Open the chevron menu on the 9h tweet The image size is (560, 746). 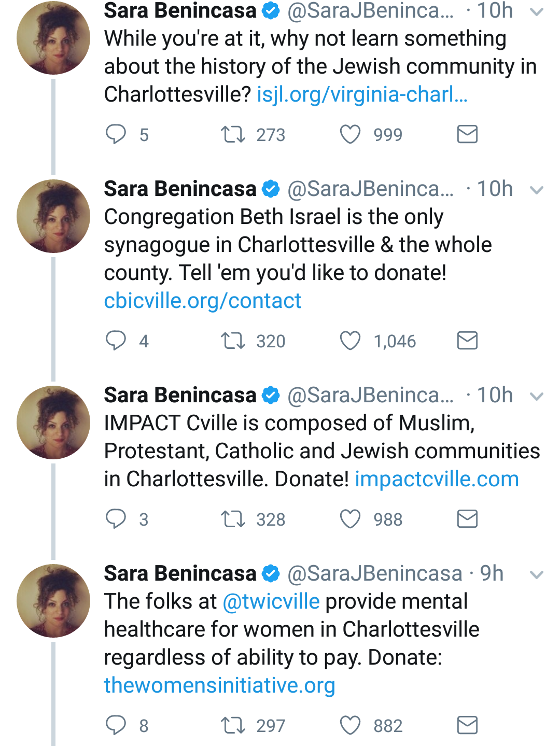[x=537, y=575]
